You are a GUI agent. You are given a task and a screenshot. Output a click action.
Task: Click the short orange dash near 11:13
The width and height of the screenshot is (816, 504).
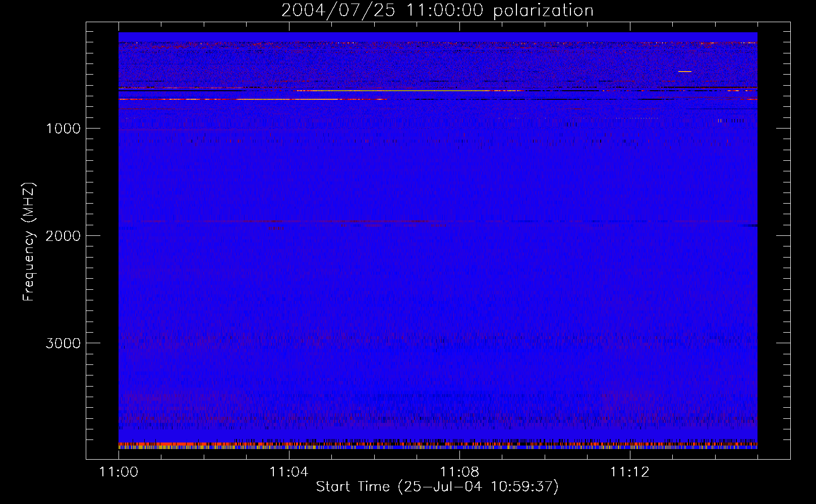pyautogui.click(x=684, y=72)
